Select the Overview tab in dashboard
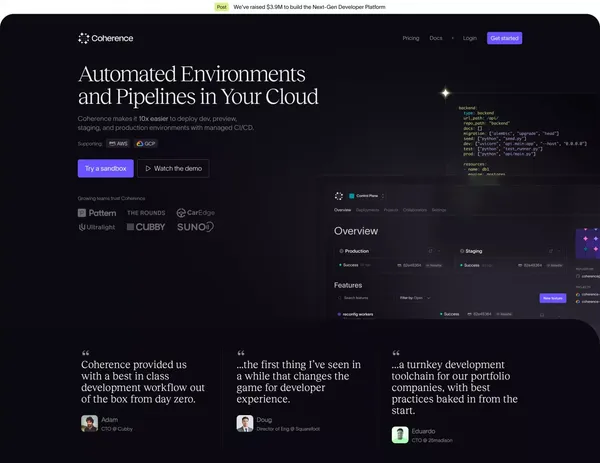 [x=342, y=210]
